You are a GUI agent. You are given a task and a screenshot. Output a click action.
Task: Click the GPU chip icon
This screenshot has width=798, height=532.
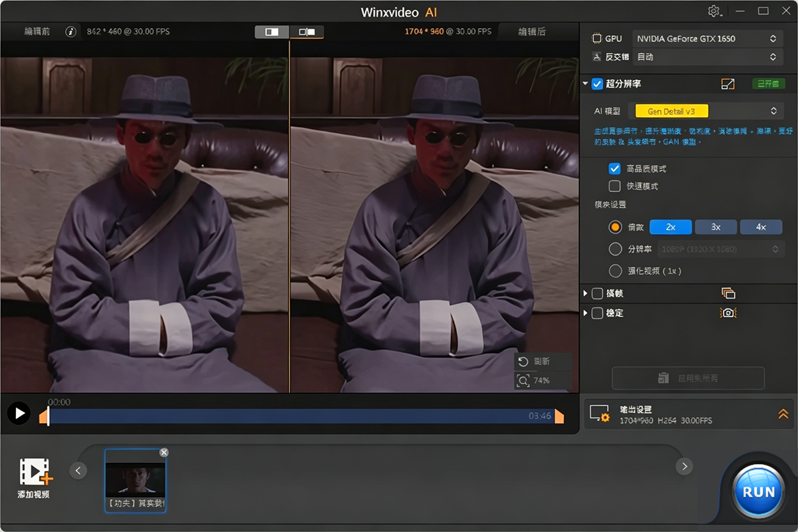[x=597, y=39]
